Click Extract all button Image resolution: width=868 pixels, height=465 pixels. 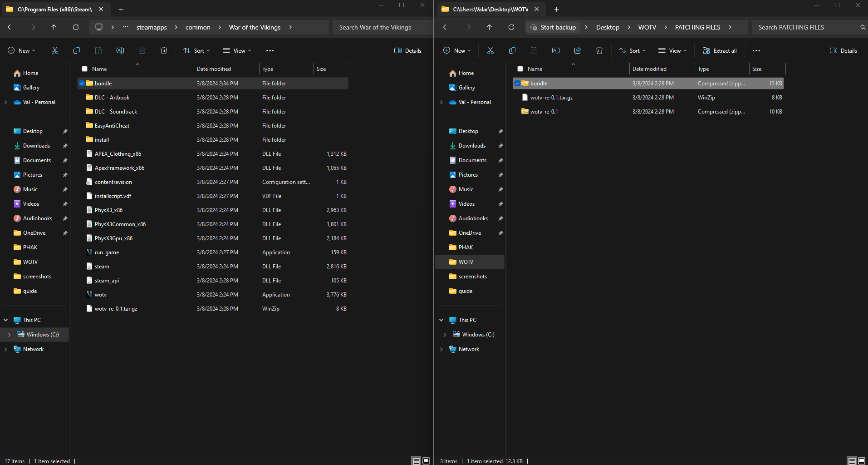tap(720, 51)
